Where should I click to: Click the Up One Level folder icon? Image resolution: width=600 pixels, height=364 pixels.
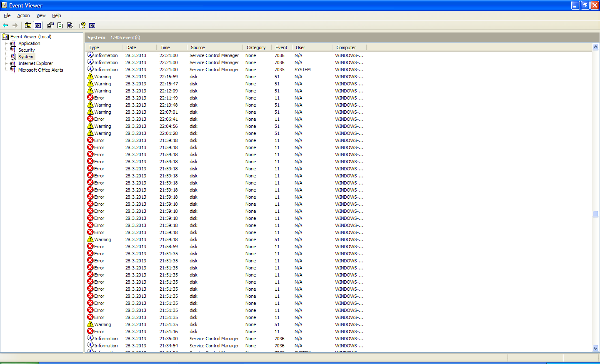click(x=28, y=25)
